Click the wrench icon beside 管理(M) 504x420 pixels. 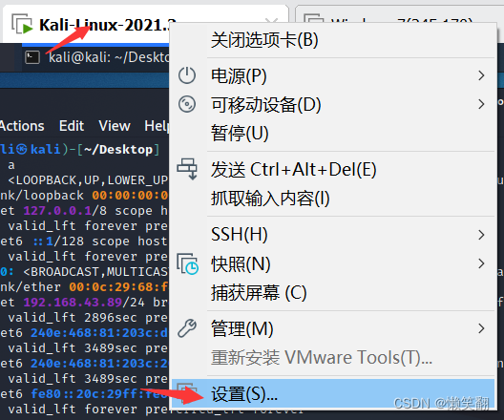pyautogui.click(x=187, y=328)
